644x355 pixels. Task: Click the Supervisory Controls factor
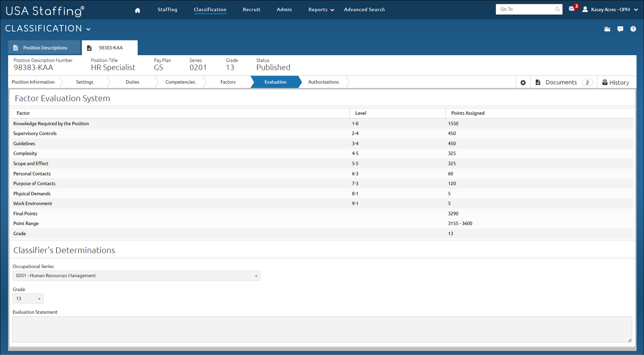[35, 133]
